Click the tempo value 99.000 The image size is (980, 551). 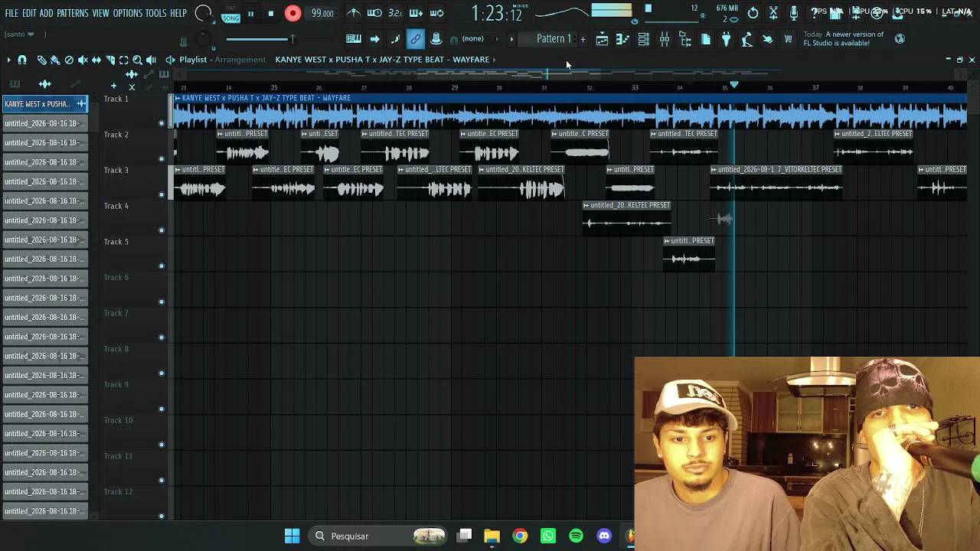click(322, 13)
